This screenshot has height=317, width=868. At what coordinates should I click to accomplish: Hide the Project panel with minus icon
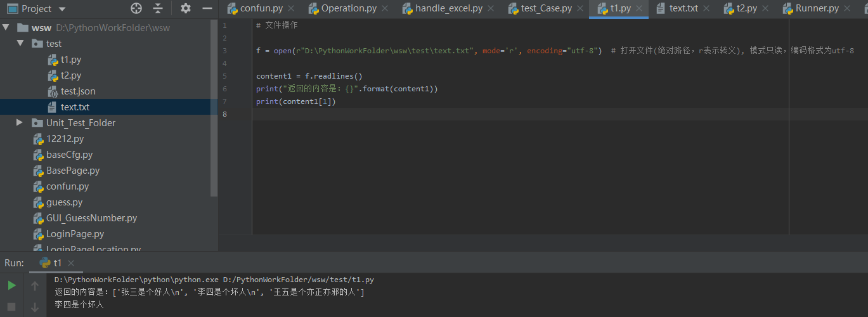click(x=207, y=8)
